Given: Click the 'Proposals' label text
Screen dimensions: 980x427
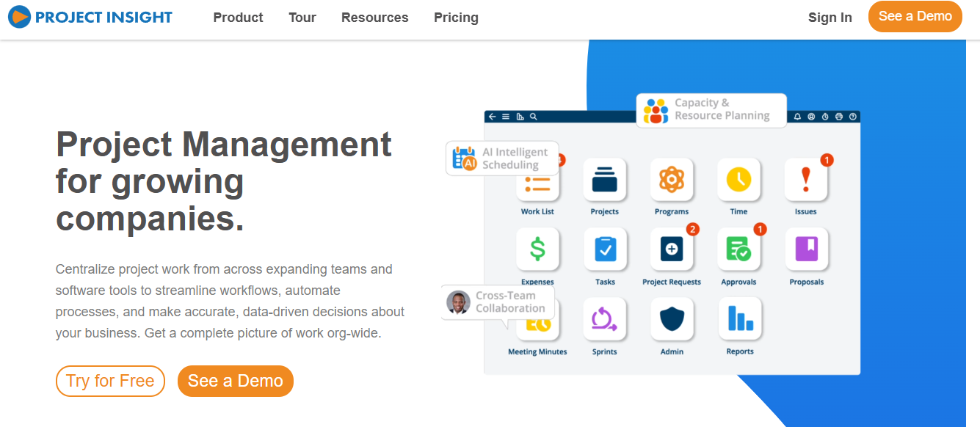Looking at the screenshot, I should click(x=807, y=282).
